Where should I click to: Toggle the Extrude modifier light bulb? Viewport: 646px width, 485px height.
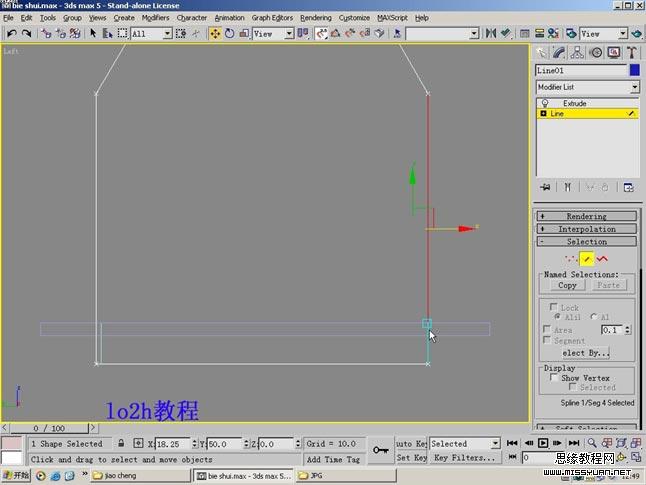click(x=545, y=103)
